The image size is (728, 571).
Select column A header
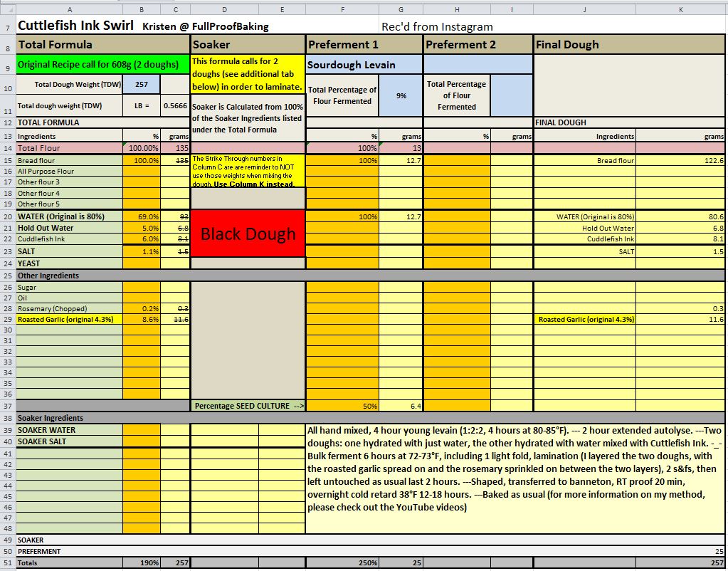[70, 10]
